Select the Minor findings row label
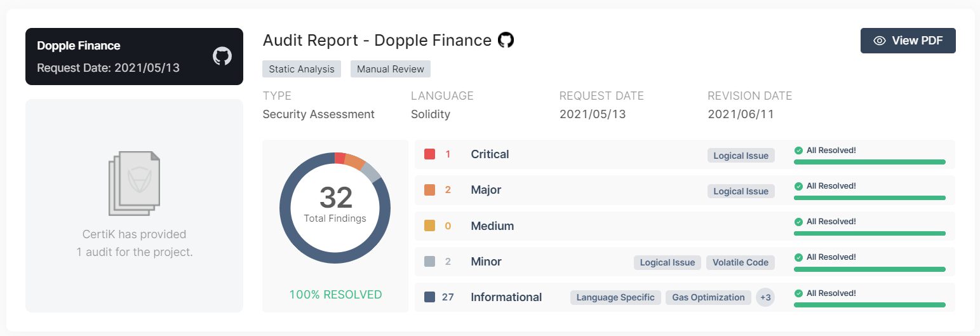Viewport: 980px width, 336px height. click(486, 261)
